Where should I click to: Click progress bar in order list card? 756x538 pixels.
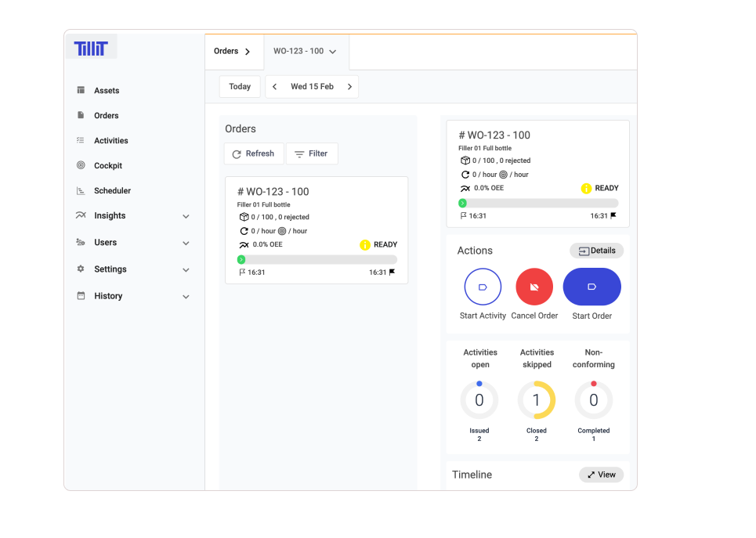point(317,260)
